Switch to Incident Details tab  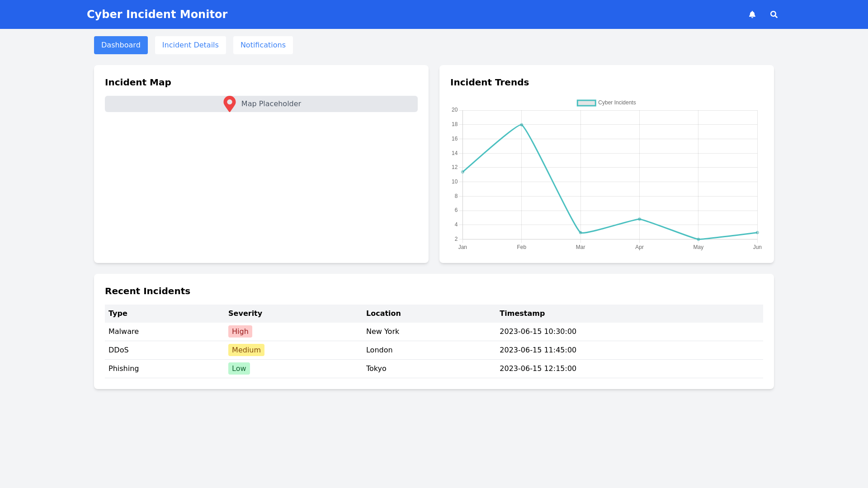coord(190,45)
